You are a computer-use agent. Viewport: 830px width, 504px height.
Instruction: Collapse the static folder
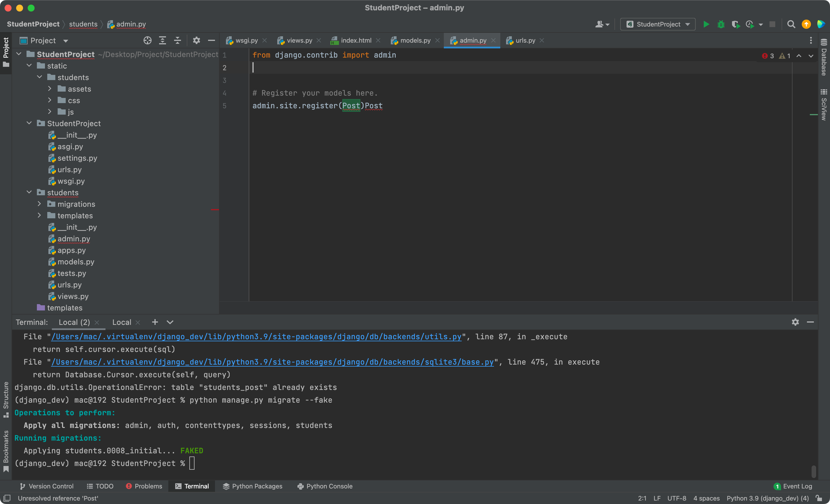(29, 66)
